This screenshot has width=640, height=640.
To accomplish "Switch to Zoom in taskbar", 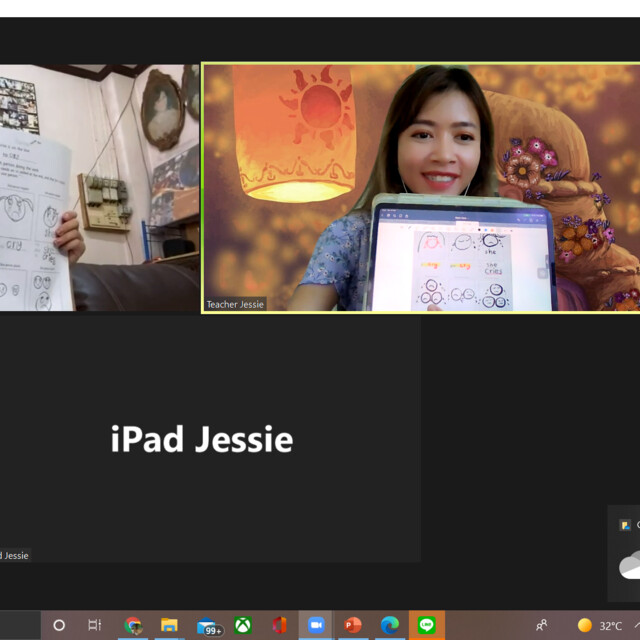I will pos(316,625).
